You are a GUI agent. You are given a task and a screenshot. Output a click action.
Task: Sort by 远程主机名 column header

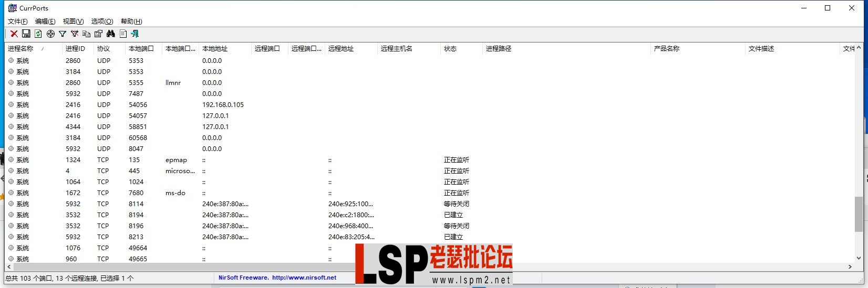tap(409, 48)
